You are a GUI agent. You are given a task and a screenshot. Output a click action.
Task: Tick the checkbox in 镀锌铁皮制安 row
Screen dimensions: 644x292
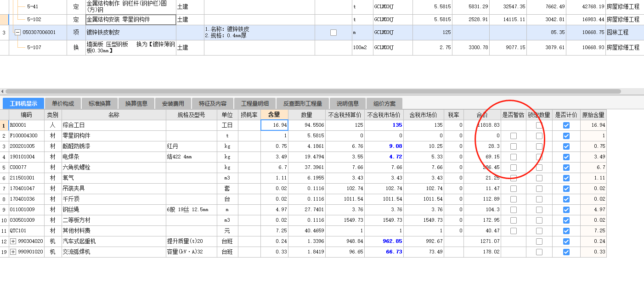click(333, 33)
